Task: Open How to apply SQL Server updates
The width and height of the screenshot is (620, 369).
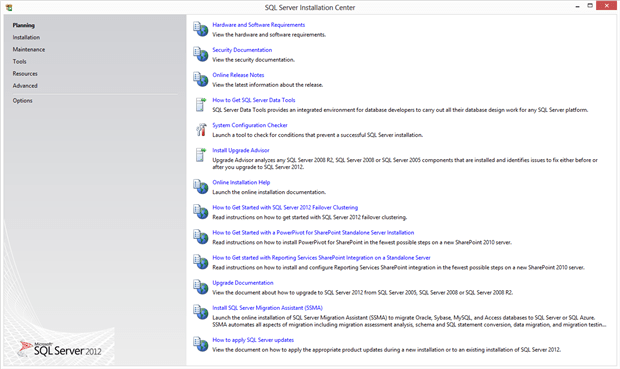Action: tap(253, 340)
